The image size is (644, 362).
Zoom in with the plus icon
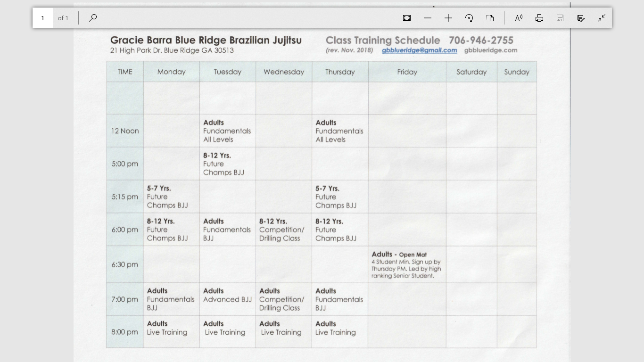click(x=448, y=18)
